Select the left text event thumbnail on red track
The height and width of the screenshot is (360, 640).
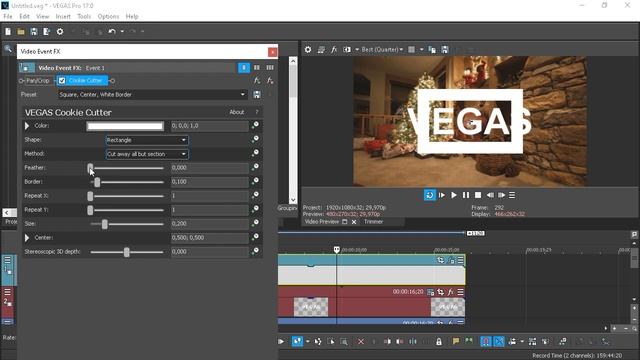click(311, 307)
